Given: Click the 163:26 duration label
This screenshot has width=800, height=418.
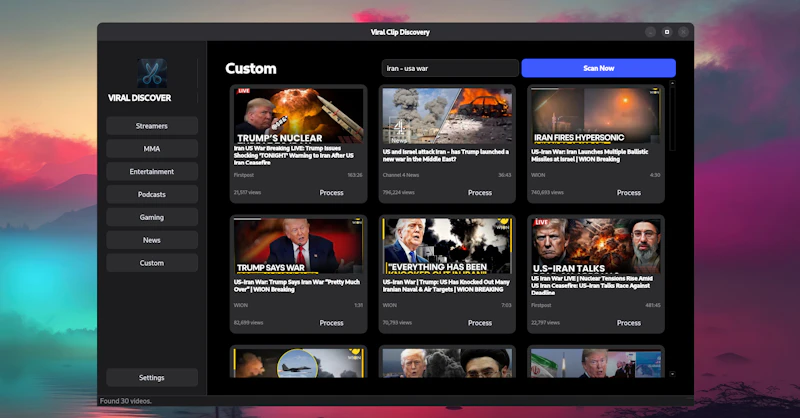Looking at the screenshot, I should (x=355, y=175).
